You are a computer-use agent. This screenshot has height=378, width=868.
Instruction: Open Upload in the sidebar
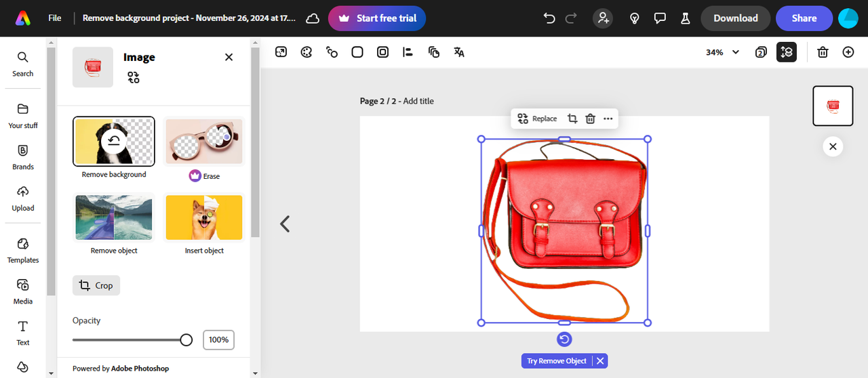click(23, 198)
